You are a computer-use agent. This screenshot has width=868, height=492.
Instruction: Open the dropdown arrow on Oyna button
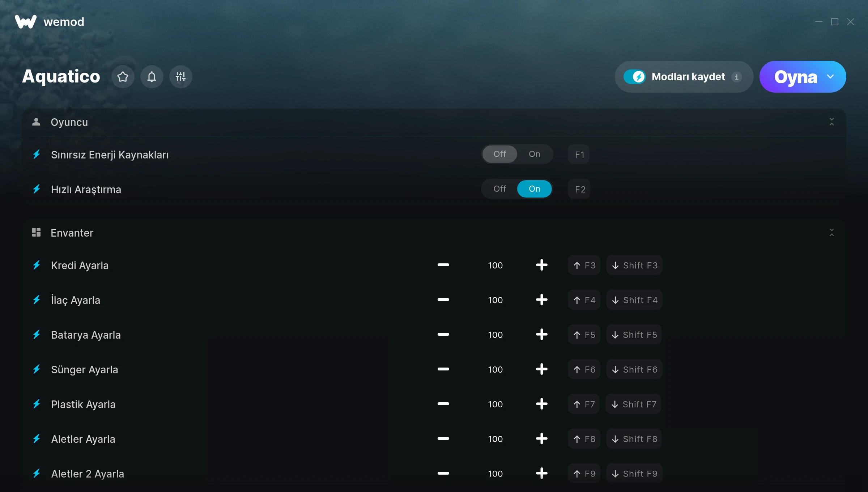pos(830,77)
